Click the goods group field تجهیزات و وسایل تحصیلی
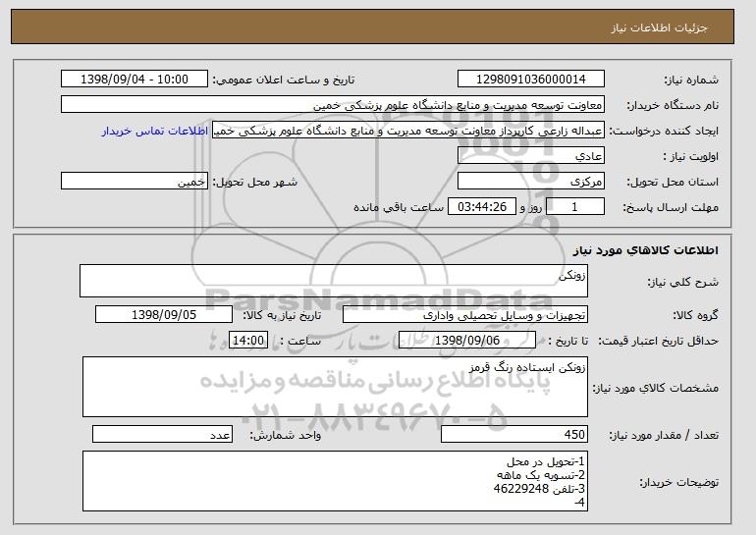Screen dimensions: 756x535 tap(465, 315)
